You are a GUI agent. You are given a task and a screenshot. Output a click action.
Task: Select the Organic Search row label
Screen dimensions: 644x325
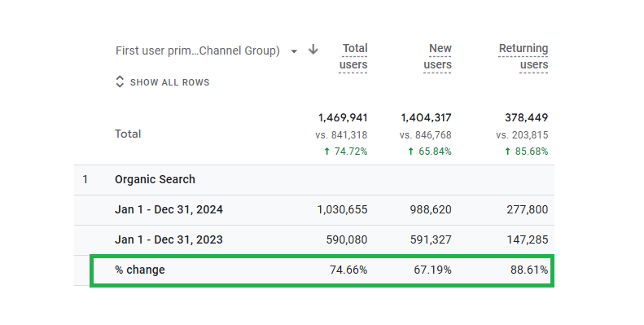(155, 179)
